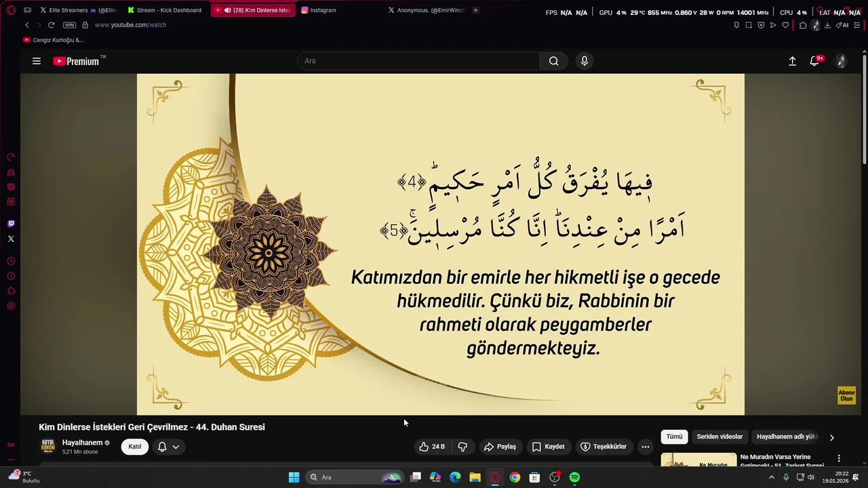The image size is (868, 488).
Task: Open the Hayalhanem channel avatar
Action: point(48,446)
